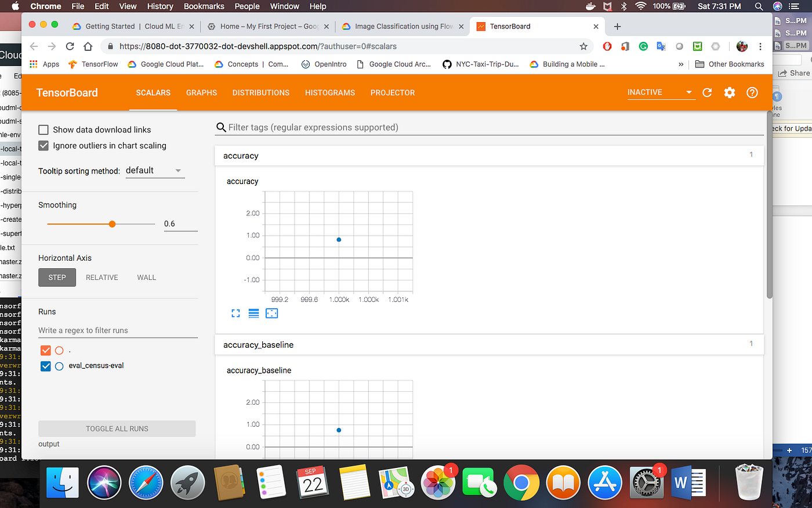Expand the accuracy chart to full size
Screen dimensions: 812x508
point(235,313)
